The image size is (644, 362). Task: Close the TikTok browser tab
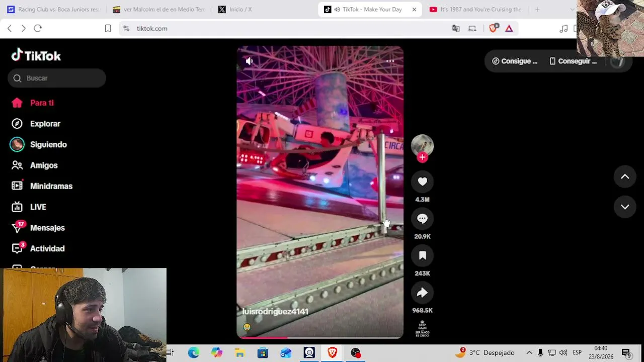click(x=414, y=9)
